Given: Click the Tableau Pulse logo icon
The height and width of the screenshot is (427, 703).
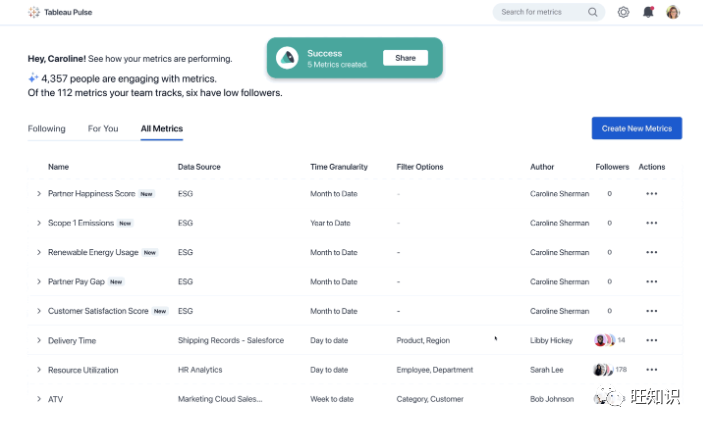Looking at the screenshot, I should coord(34,12).
